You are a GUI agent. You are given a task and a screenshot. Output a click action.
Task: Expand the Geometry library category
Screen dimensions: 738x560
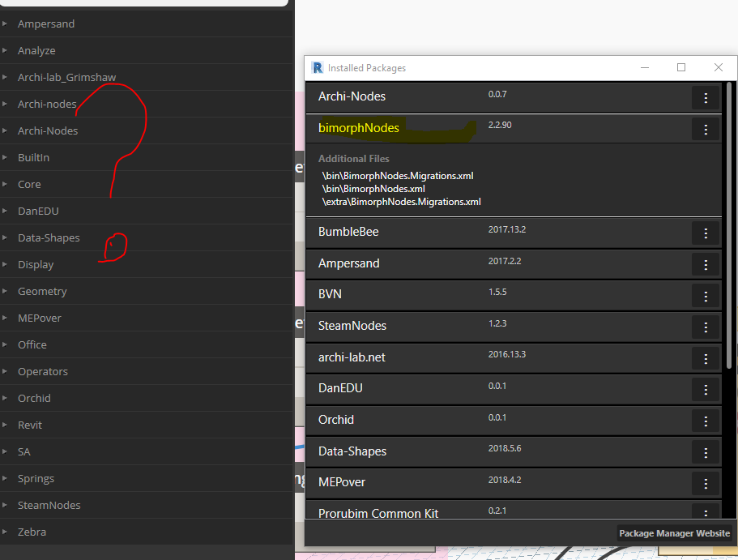tap(4, 291)
